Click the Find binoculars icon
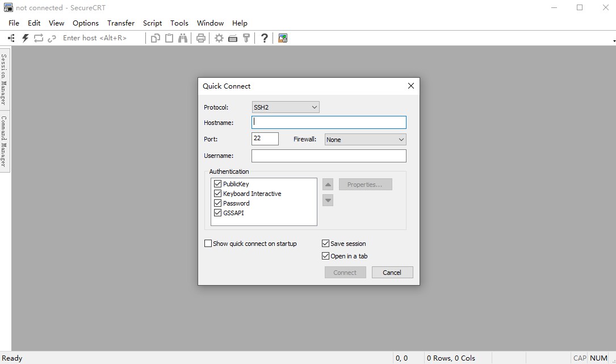Screen dimensions: 616x364 tap(183, 38)
